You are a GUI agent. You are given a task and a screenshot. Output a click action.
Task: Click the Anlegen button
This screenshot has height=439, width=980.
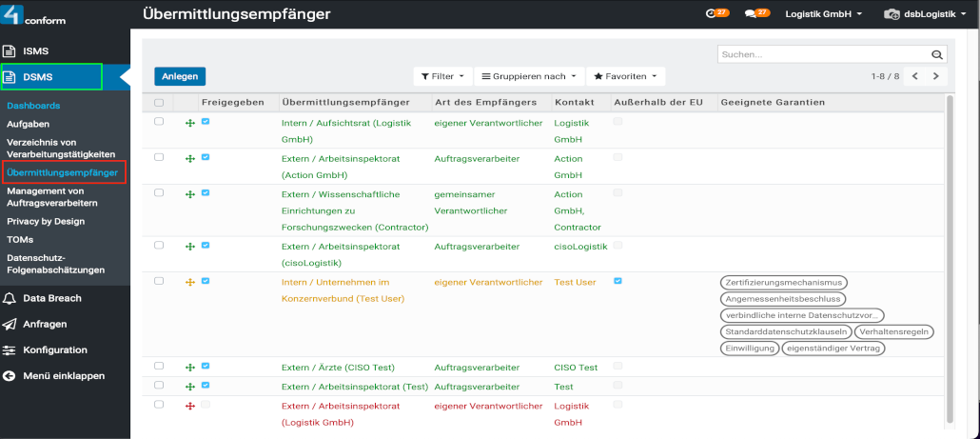(x=180, y=76)
